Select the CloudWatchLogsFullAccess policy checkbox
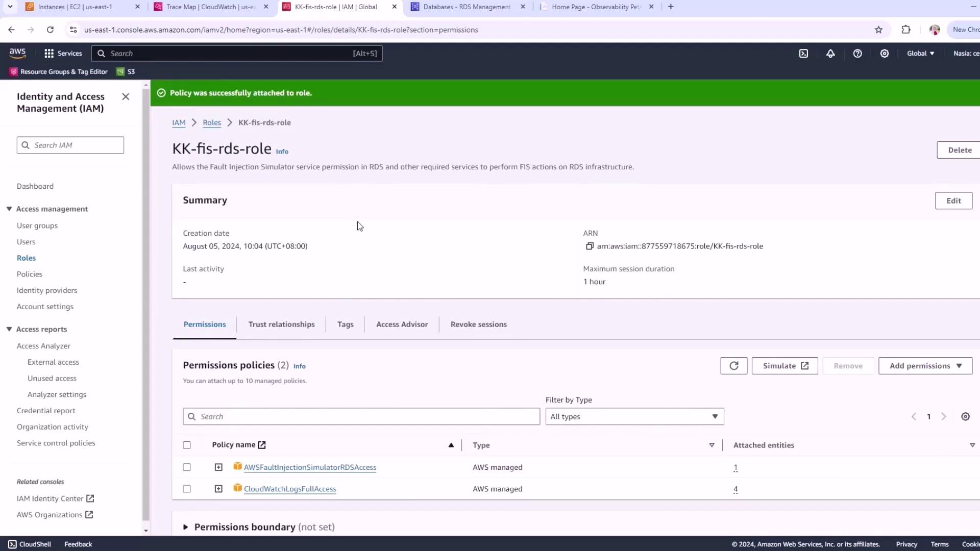 click(187, 489)
